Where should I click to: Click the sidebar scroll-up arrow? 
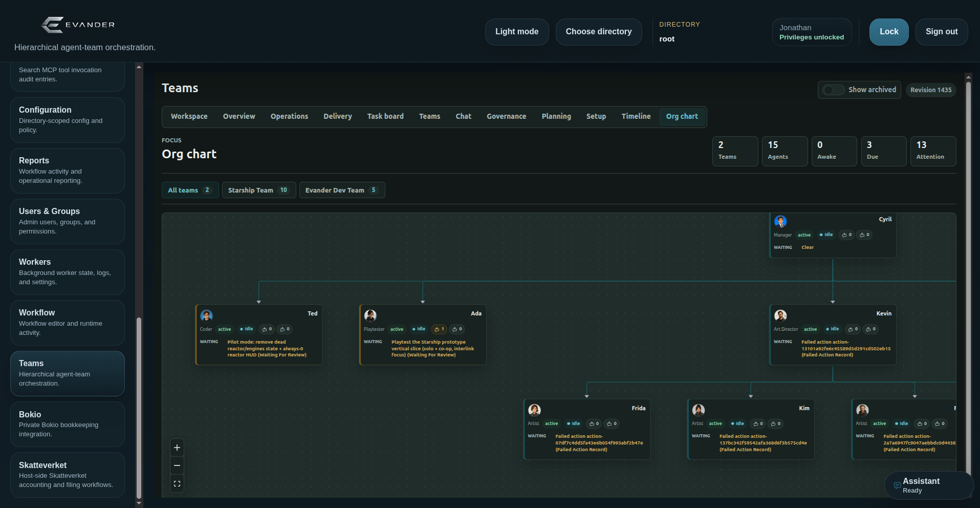coord(139,67)
